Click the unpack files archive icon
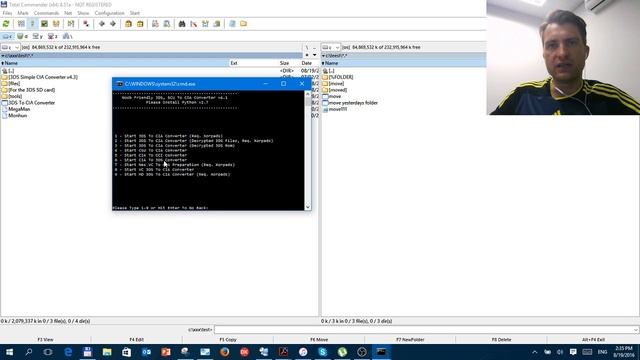Viewport: 640px width, 360px height. tap(140, 24)
